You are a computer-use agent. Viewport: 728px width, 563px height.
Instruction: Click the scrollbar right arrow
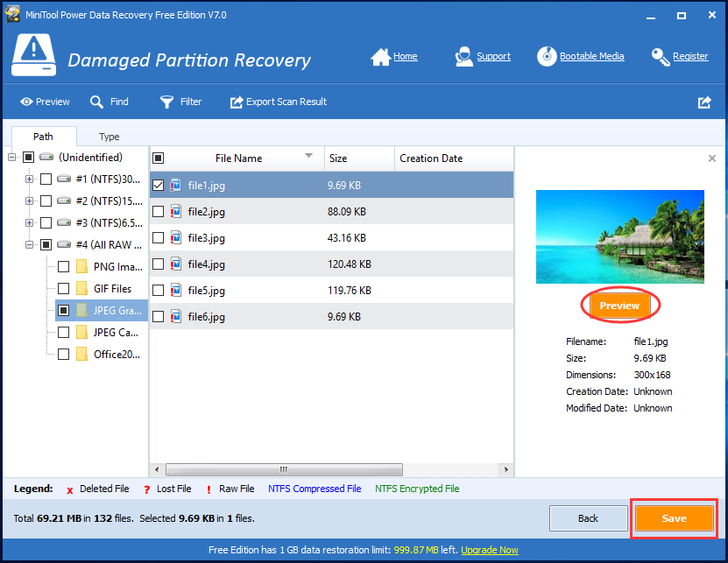click(506, 469)
